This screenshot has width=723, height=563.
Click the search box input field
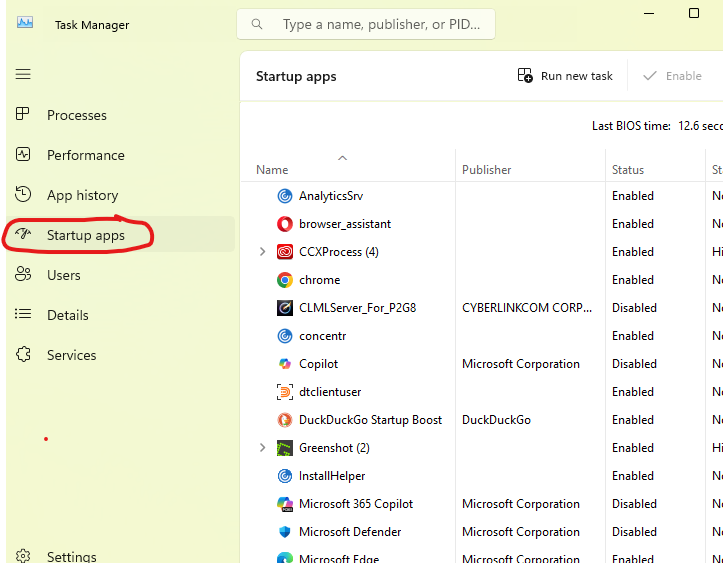(x=380, y=24)
